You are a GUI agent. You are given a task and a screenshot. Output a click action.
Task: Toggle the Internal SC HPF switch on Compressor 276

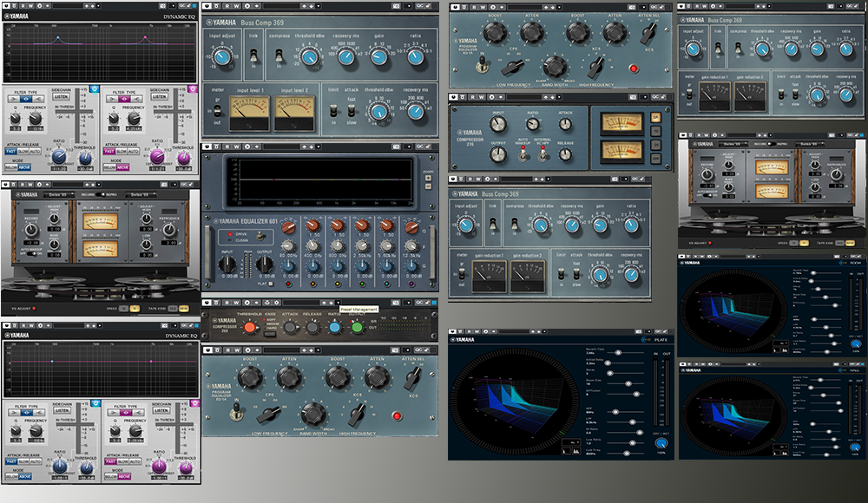[x=542, y=154]
